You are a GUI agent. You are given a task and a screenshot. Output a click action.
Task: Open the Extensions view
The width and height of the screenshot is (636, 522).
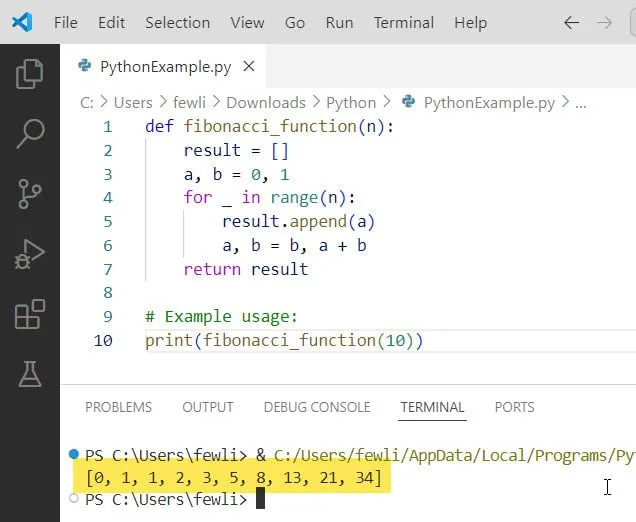[30, 314]
